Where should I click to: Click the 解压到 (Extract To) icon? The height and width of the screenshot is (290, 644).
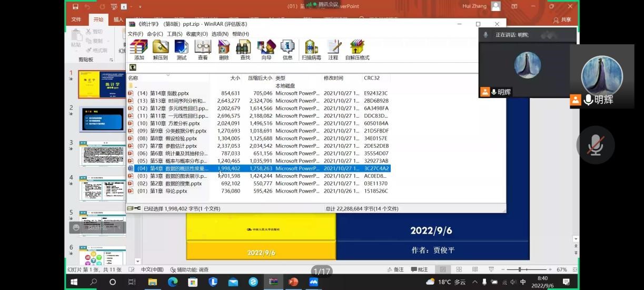coord(160,50)
